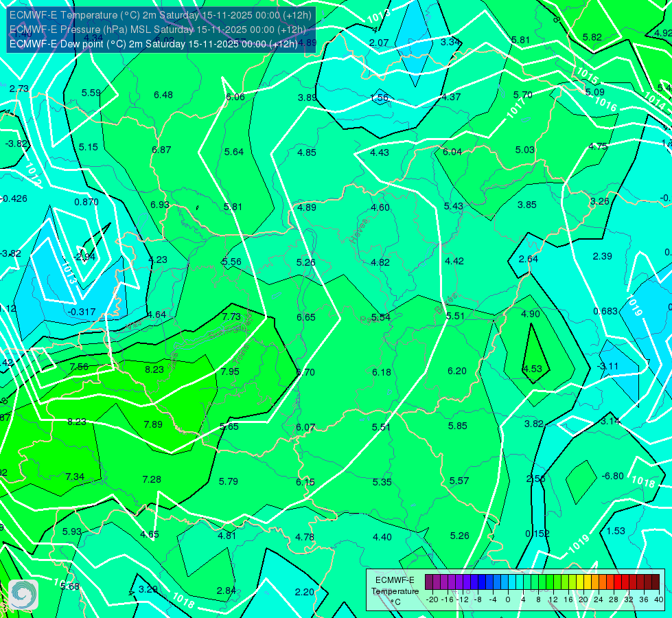672x618 pixels.
Task: Click the grid value 7.56
Action: pos(80,367)
